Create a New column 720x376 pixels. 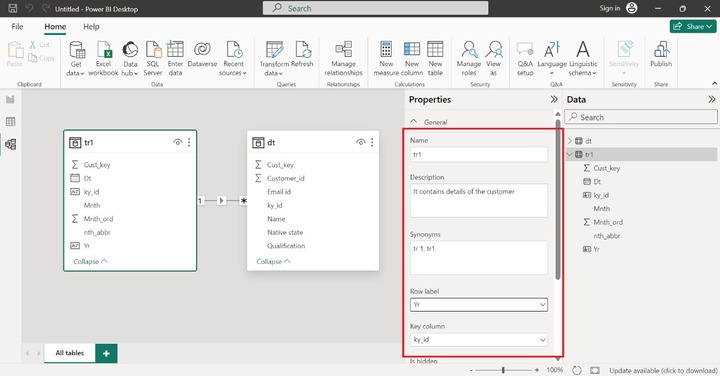[411, 58]
